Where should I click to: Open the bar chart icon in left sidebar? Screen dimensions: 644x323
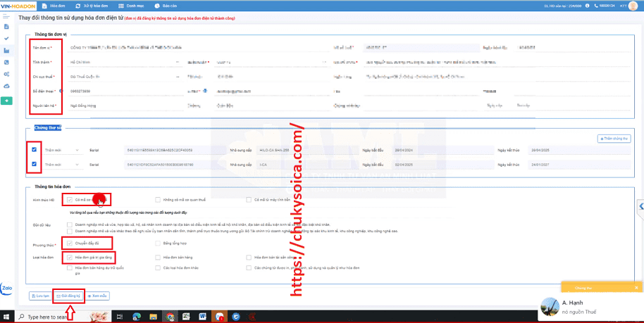6,51
